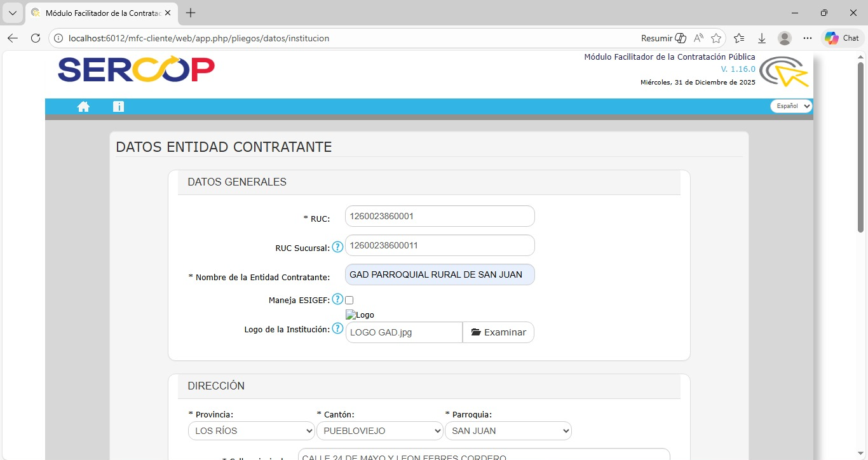
Task: Open browser downloads icon
Action: 762,38
